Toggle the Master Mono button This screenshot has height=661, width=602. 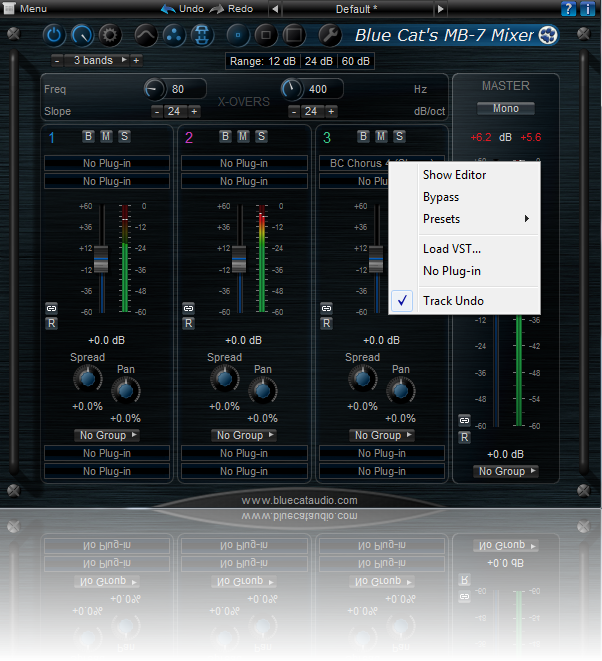point(505,108)
